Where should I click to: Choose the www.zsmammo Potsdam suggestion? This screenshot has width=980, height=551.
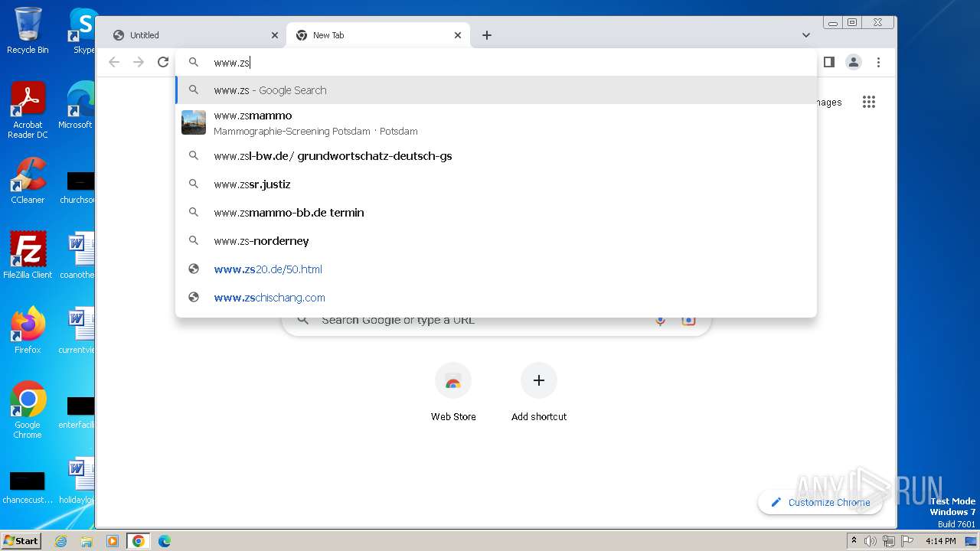pyautogui.click(x=495, y=122)
